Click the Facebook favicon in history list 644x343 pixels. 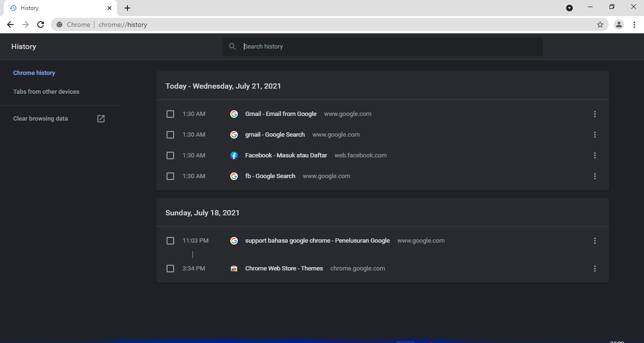pyautogui.click(x=234, y=155)
